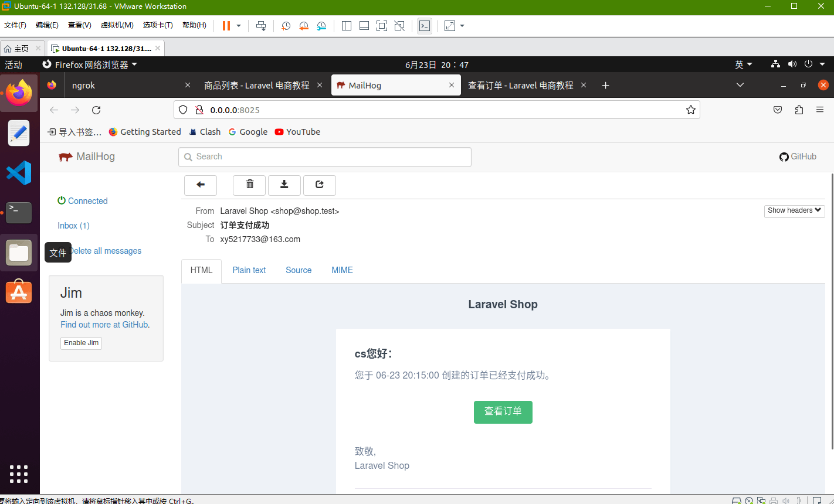Toggle the VMware thumbnail bar view

(364, 26)
